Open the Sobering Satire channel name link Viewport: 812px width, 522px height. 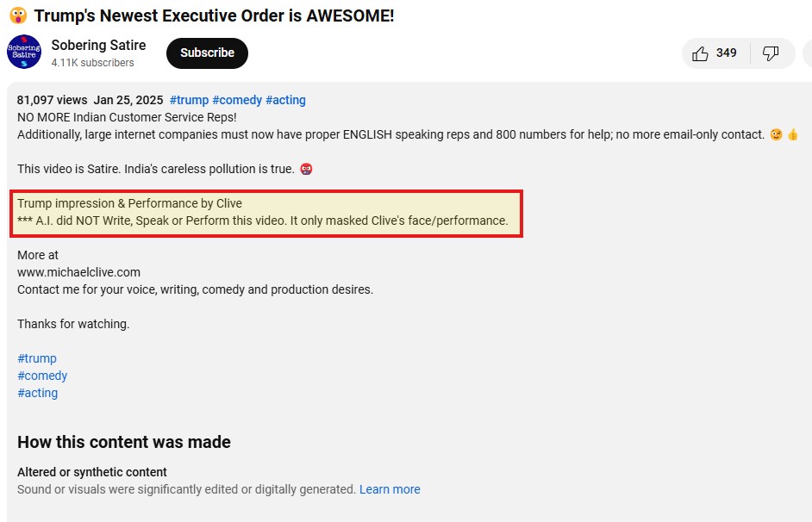(x=98, y=45)
